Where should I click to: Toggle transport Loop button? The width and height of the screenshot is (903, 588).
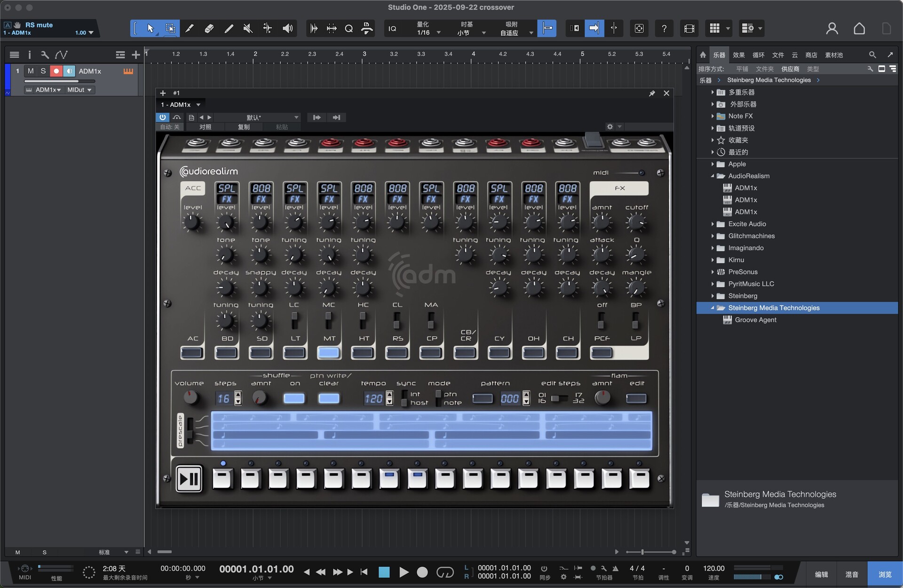point(445,572)
